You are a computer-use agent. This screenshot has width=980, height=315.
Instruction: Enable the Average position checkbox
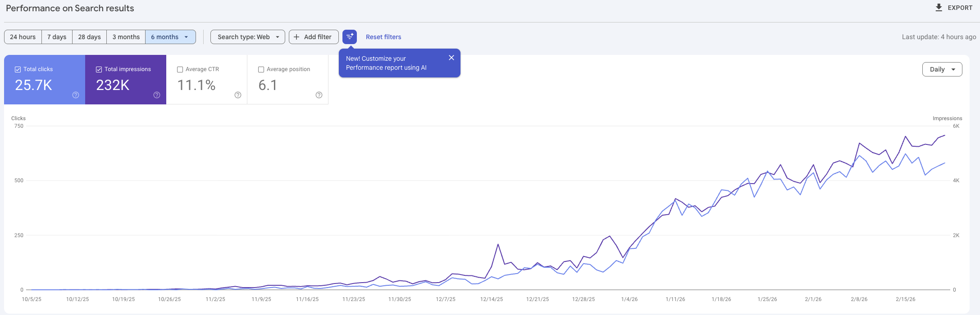coord(261,69)
